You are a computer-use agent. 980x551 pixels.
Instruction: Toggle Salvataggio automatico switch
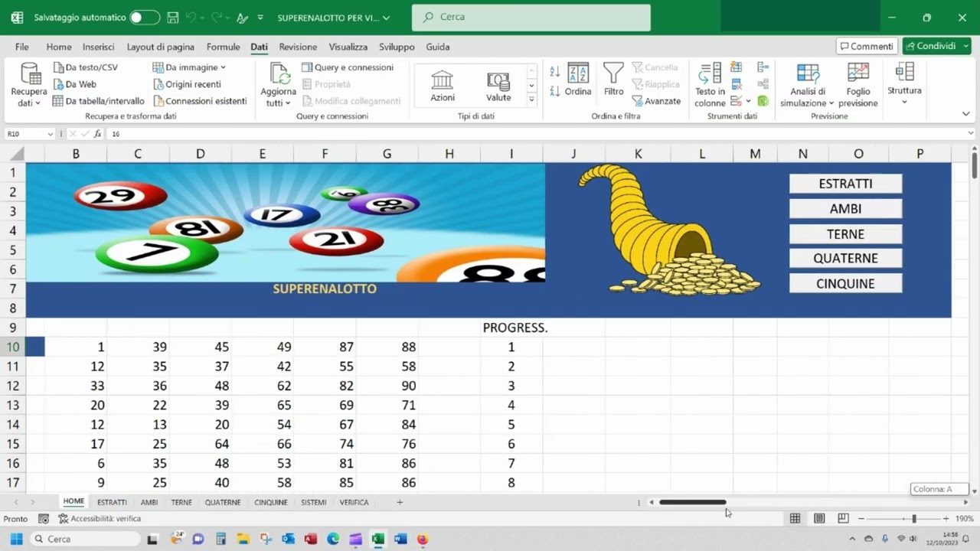(145, 17)
